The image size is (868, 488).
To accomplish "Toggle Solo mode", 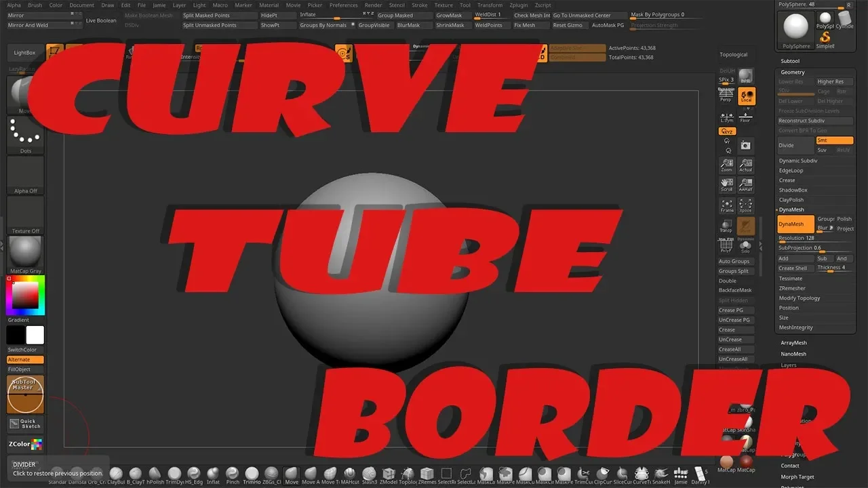I will pyautogui.click(x=745, y=246).
